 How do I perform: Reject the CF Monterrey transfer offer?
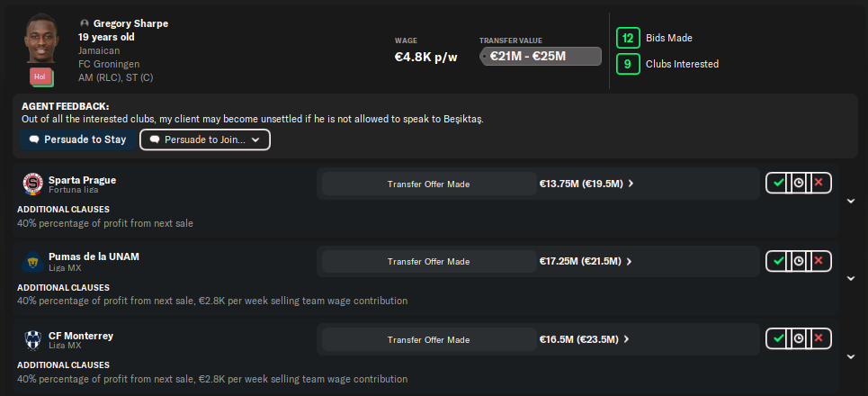pos(818,339)
